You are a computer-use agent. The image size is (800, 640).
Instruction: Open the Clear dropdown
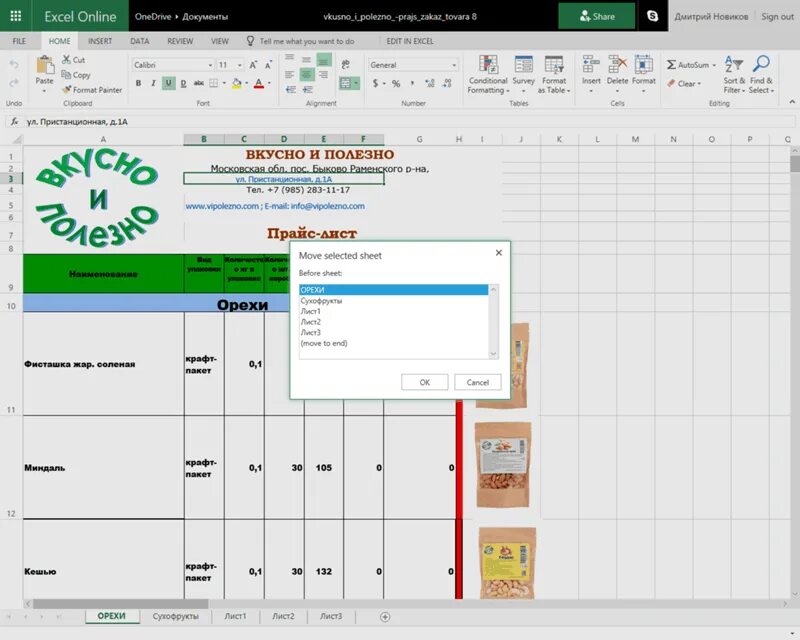(x=684, y=84)
